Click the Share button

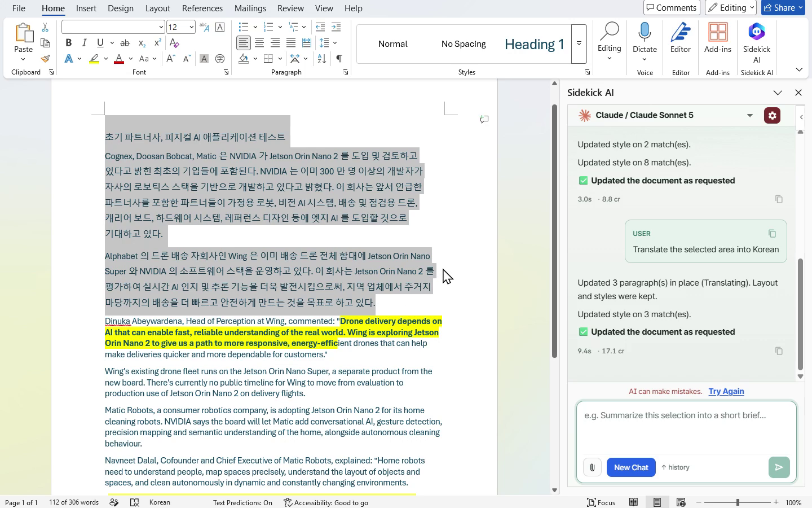pos(783,8)
